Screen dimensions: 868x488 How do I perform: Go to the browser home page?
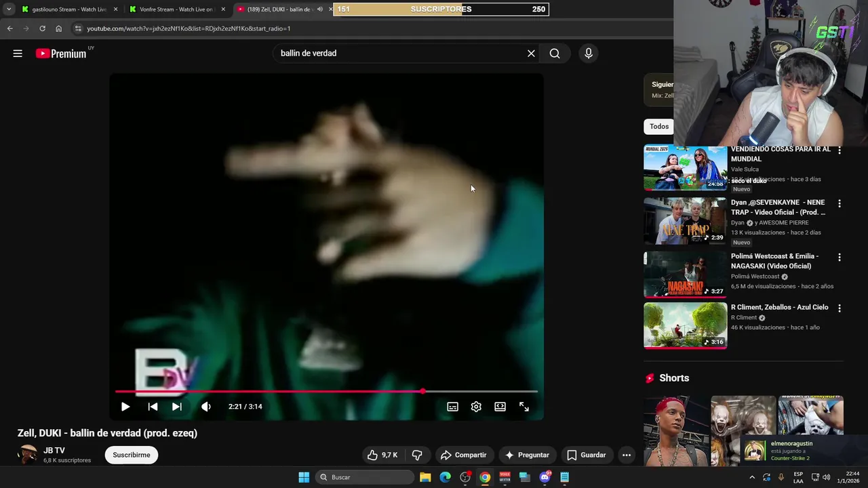coord(58,28)
